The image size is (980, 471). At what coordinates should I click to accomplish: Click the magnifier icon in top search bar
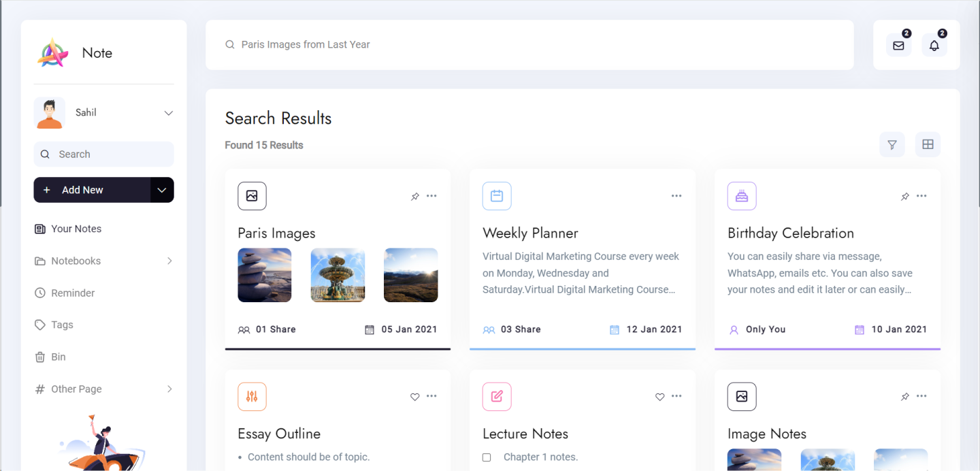point(230,45)
